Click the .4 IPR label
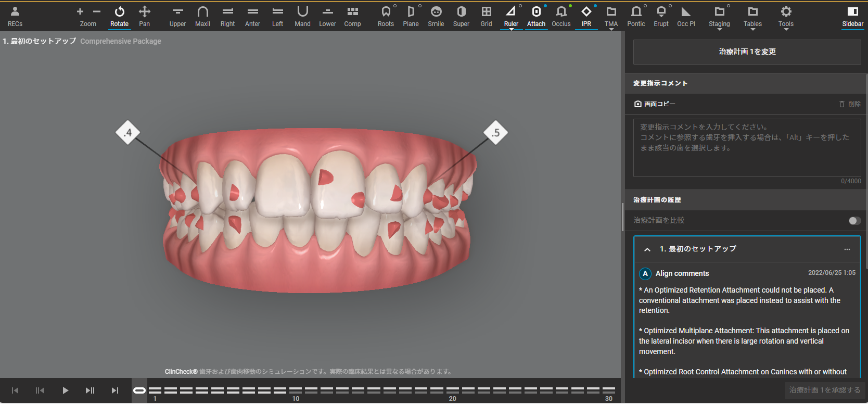Image resolution: width=868 pixels, height=404 pixels. click(x=128, y=133)
